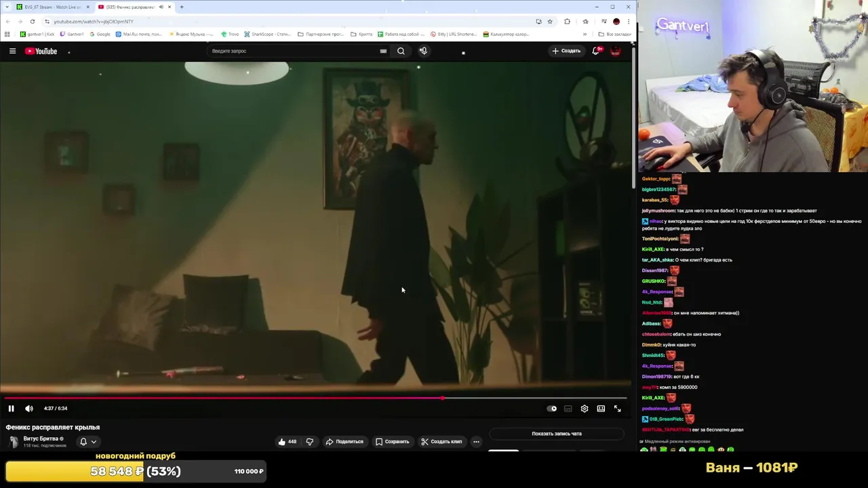Click the browser address bar URL

94,22
